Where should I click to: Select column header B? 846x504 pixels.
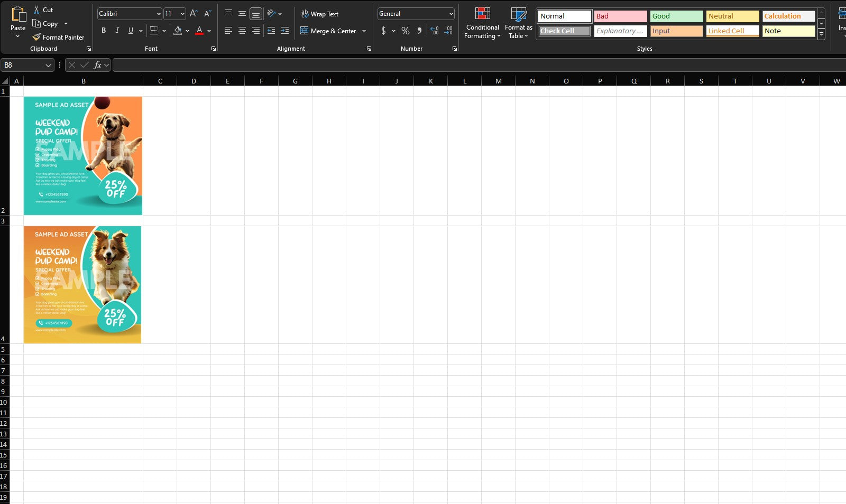(84, 81)
